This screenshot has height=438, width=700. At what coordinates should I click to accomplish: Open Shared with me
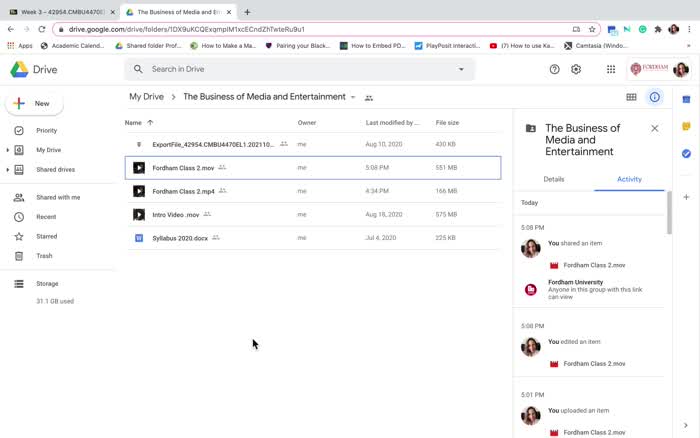58,197
